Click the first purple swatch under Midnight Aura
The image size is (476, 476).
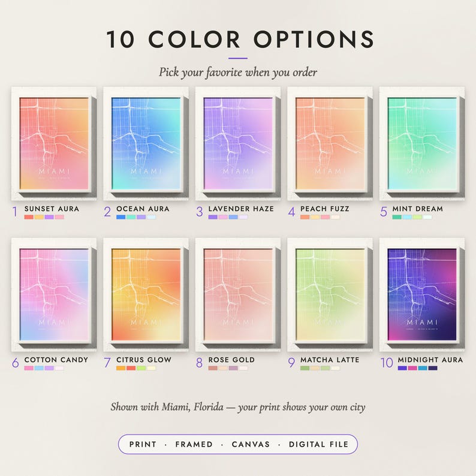click(402, 368)
